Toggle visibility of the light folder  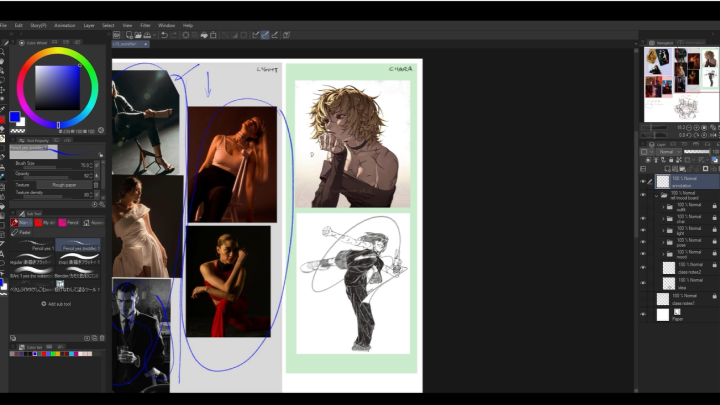[643, 231]
